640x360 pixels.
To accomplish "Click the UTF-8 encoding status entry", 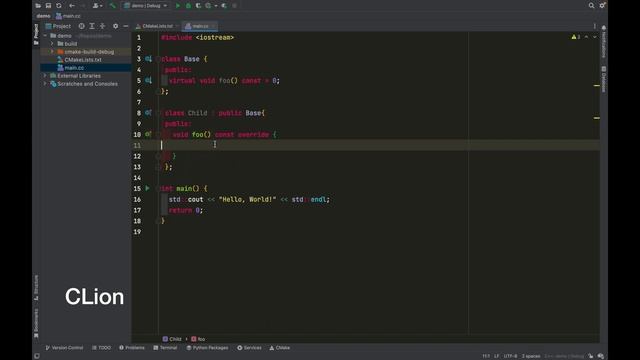I will (510, 356).
